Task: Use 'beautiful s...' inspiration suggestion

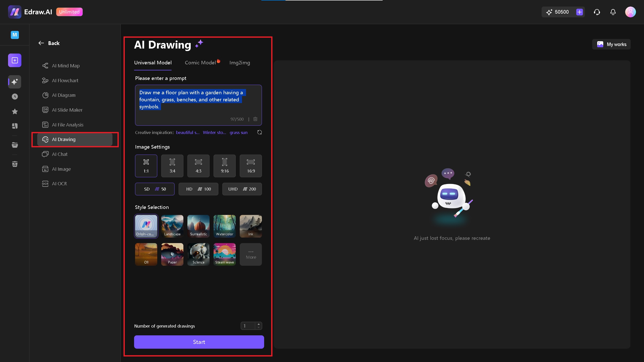Action: 188,132
